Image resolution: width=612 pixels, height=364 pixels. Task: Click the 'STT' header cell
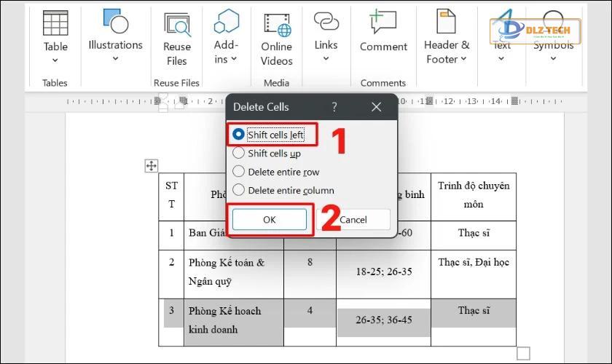coord(171,197)
